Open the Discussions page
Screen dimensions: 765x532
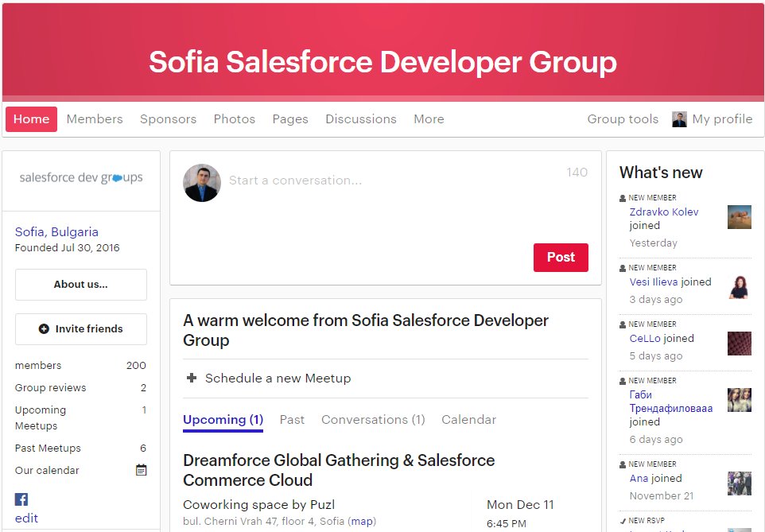click(x=361, y=119)
